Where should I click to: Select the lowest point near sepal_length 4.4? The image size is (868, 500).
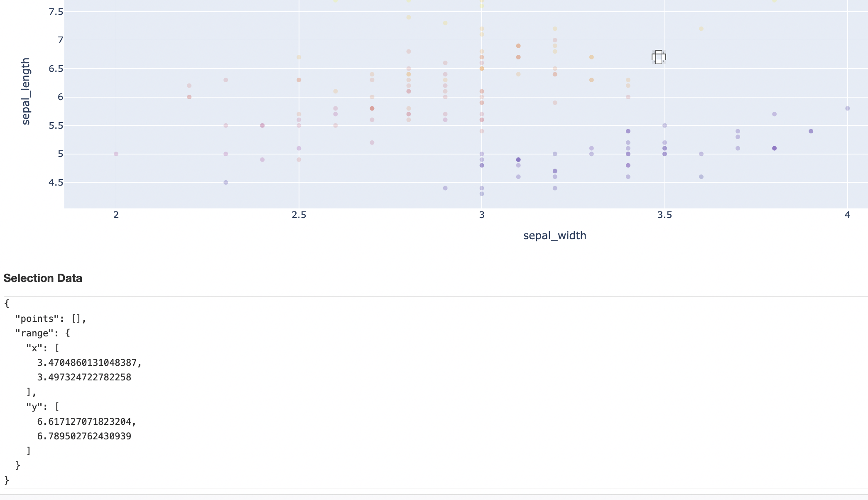(481, 194)
